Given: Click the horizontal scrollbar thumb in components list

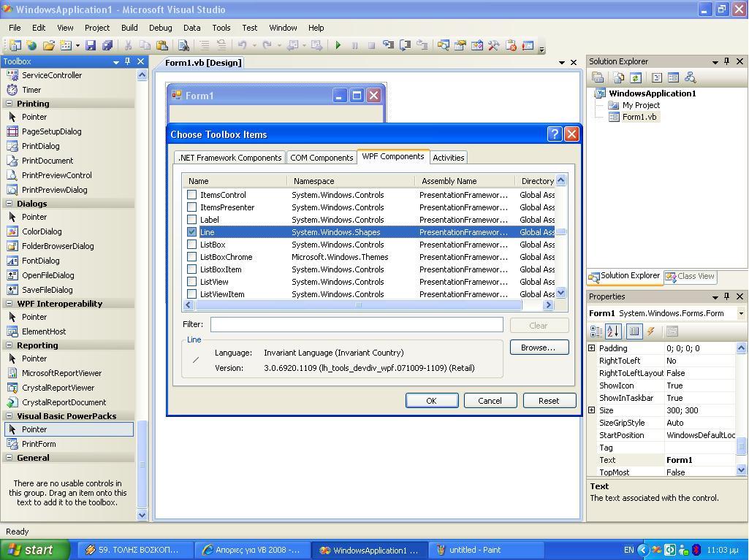Looking at the screenshot, I should (358, 304).
